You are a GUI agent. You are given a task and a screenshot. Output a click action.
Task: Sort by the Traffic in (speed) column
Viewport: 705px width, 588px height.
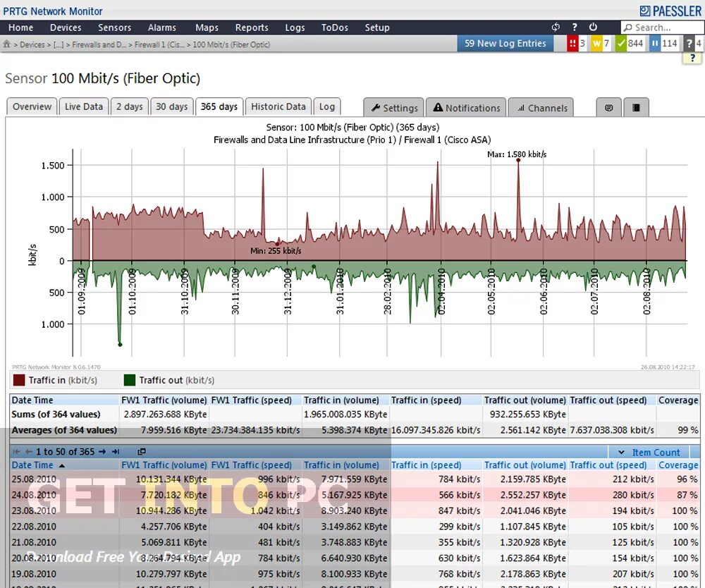[x=427, y=465]
